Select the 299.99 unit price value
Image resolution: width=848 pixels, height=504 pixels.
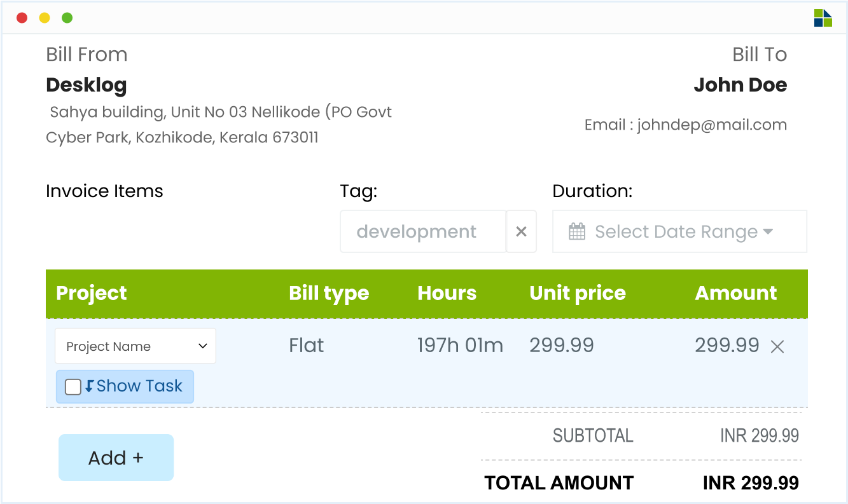[x=562, y=345]
